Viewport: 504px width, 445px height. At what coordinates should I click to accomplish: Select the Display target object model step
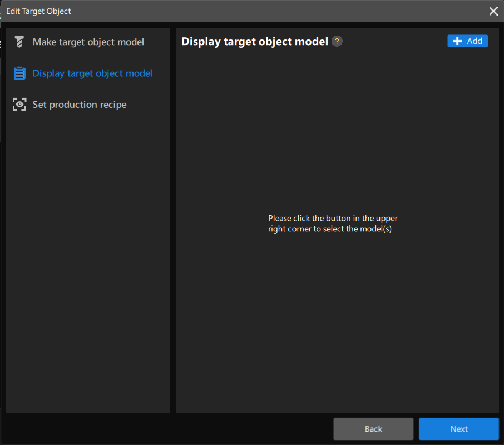point(92,73)
